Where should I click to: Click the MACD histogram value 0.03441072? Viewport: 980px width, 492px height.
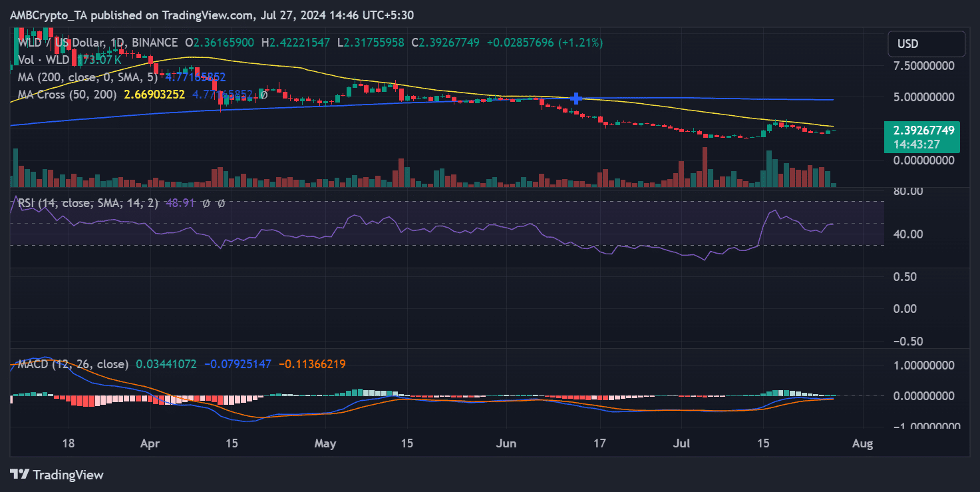coord(166,364)
